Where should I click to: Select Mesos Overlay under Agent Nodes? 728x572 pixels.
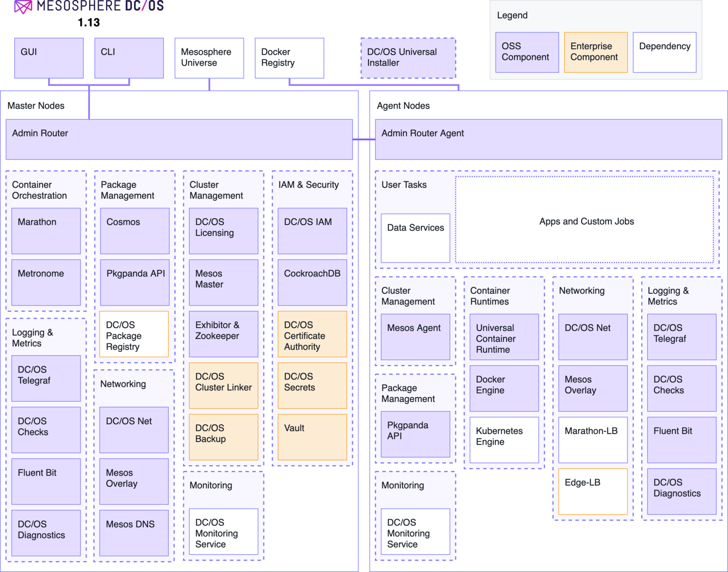[x=593, y=388]
